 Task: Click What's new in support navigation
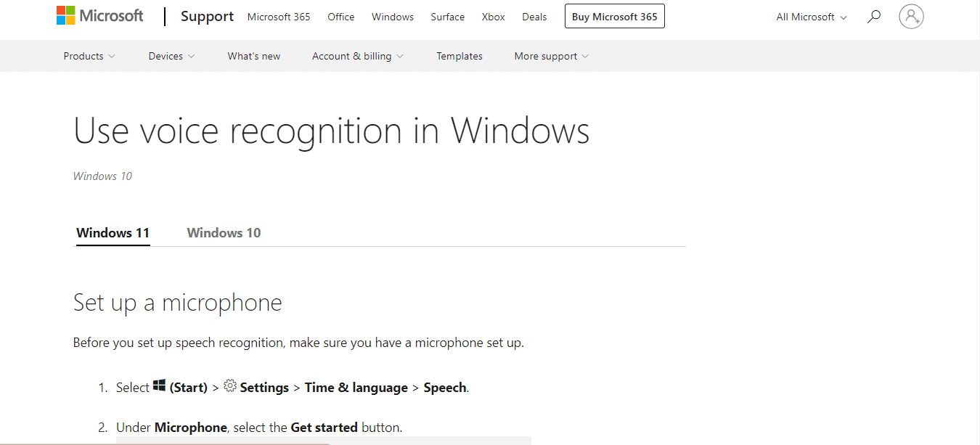pyautogui.click(x=253, y=55)
